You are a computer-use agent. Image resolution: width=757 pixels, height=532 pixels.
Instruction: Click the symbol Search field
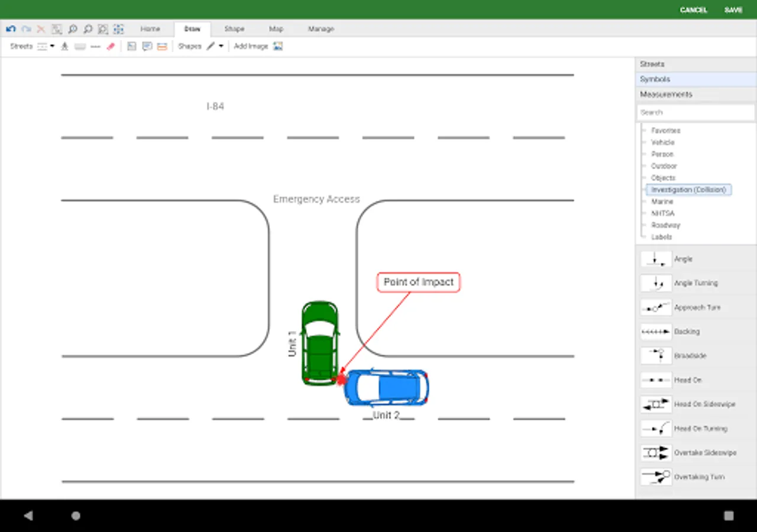tap(695, 112)
